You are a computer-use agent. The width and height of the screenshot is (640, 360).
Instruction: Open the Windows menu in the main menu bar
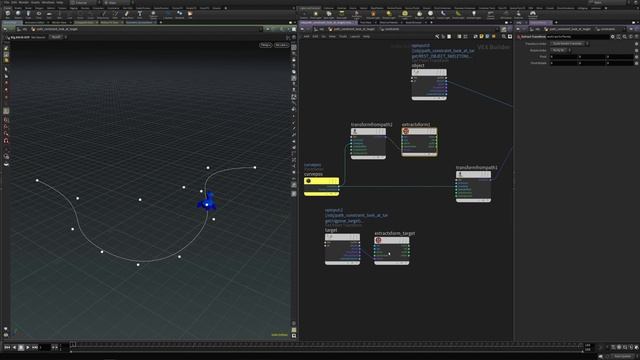click(x=48, y=2)
